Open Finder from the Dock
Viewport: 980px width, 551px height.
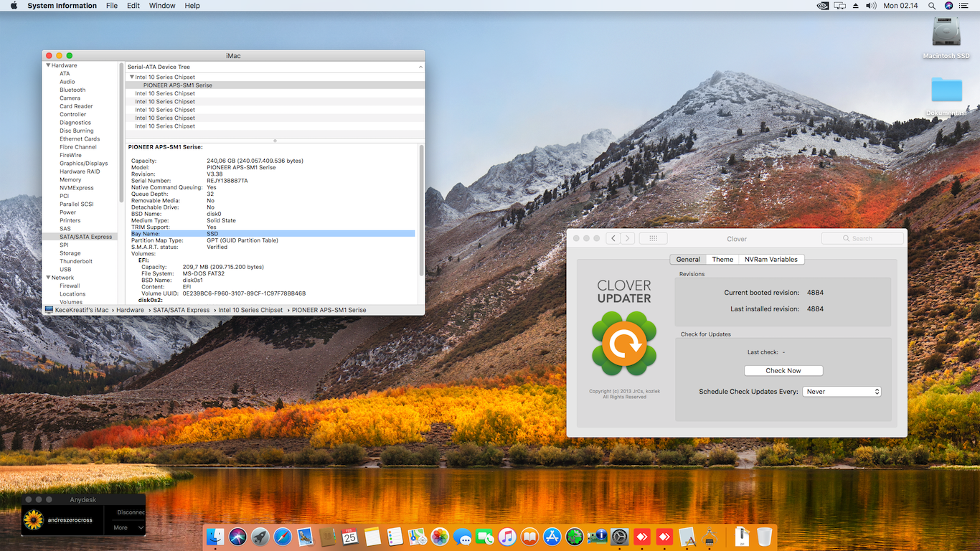[215, 537]
